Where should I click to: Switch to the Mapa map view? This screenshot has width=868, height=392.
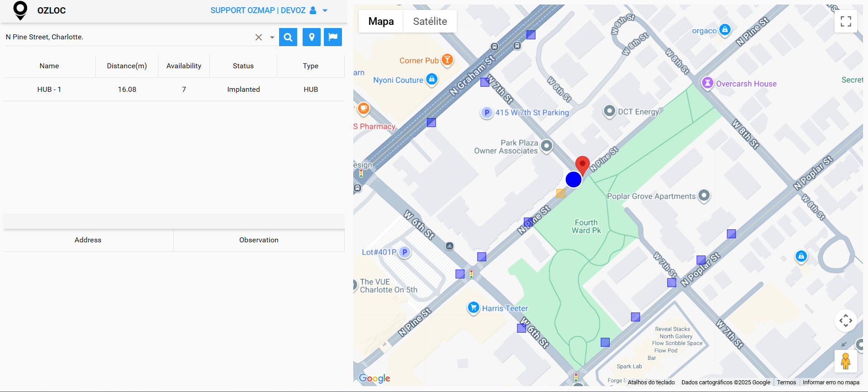[381, 21]
